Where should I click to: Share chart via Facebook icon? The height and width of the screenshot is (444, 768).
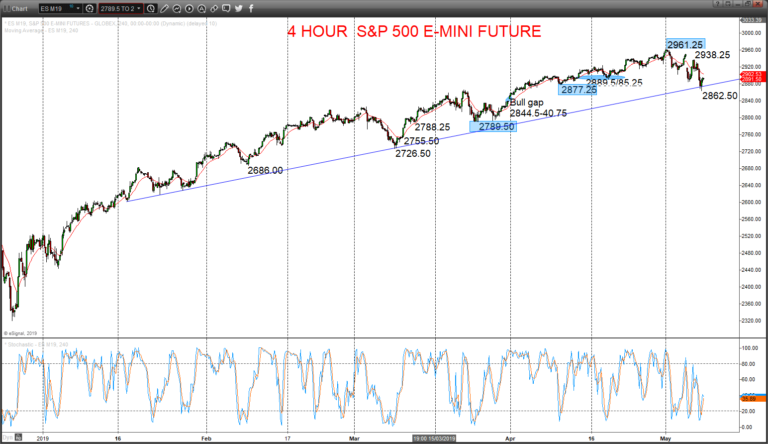click(251, 8)
